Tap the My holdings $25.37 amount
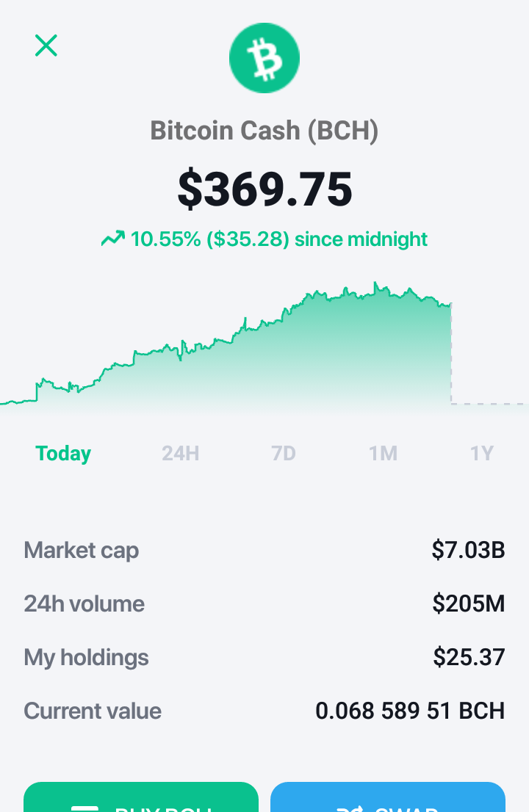This screenshot has height=812, width=529. click(x=469, y=656)
